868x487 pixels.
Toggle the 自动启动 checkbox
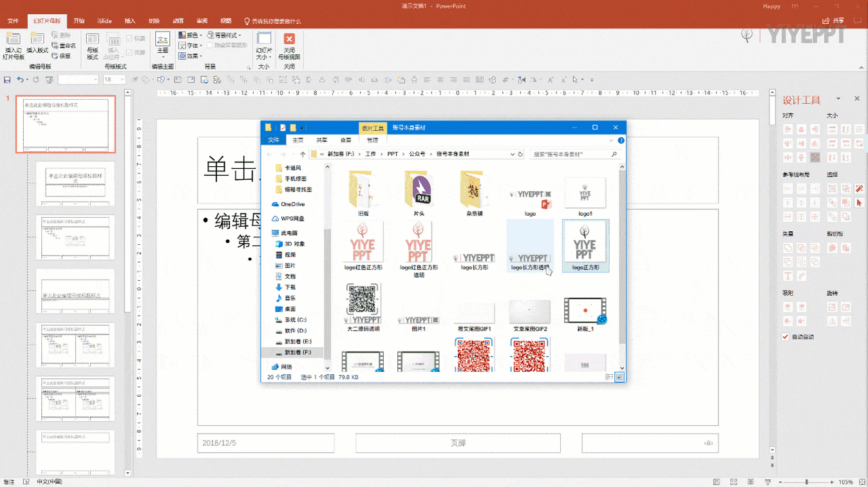(786, 337)
